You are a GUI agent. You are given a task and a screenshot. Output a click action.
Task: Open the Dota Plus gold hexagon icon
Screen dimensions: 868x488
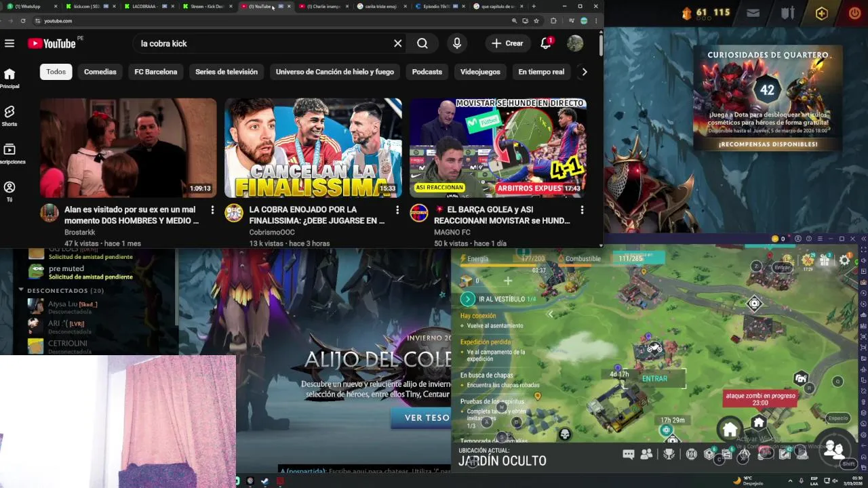tap(821, 13)
